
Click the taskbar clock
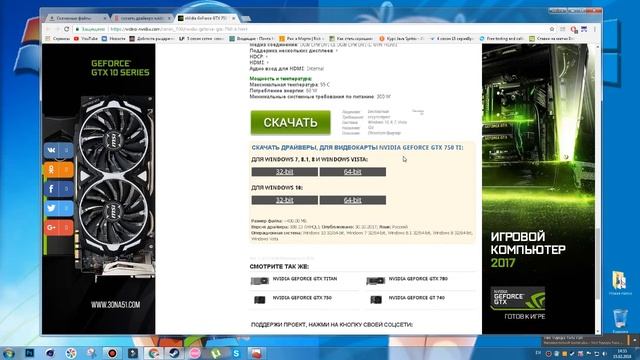[622, 353]
